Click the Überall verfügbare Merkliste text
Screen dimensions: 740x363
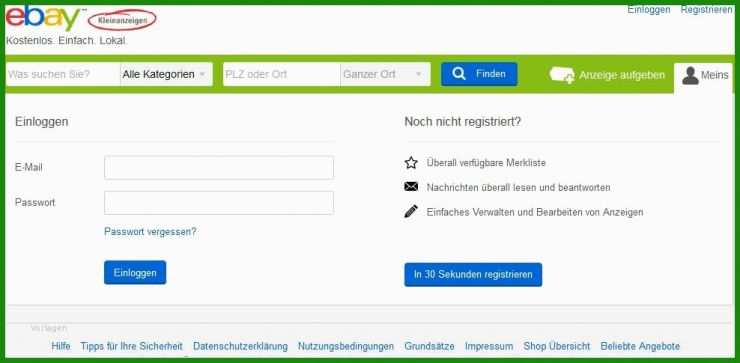(486, 163)
